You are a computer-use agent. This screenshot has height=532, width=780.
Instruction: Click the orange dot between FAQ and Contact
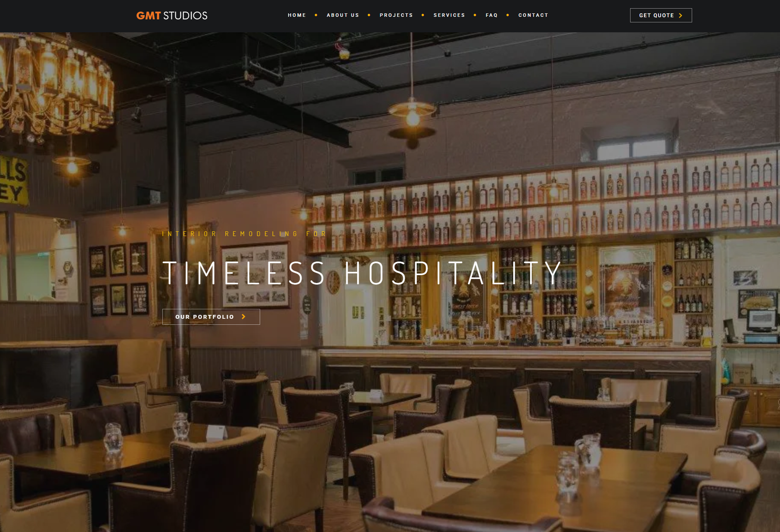(x=508, y=15)
